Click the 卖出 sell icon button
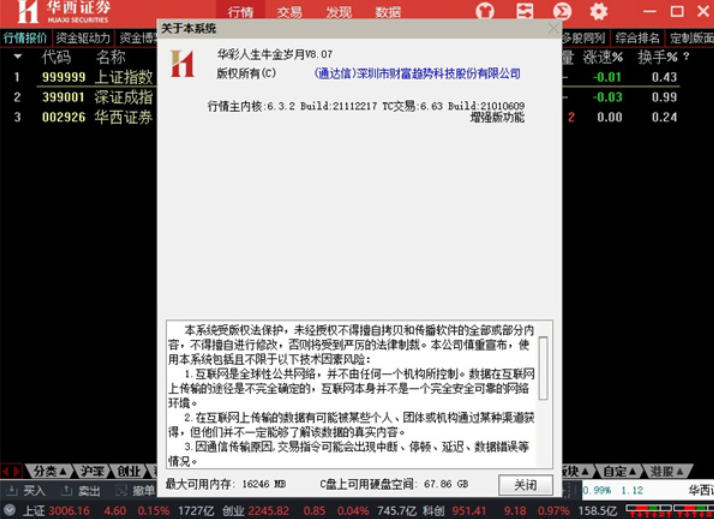The width and height of the screenshot is (714, 519). click(81, 491)
